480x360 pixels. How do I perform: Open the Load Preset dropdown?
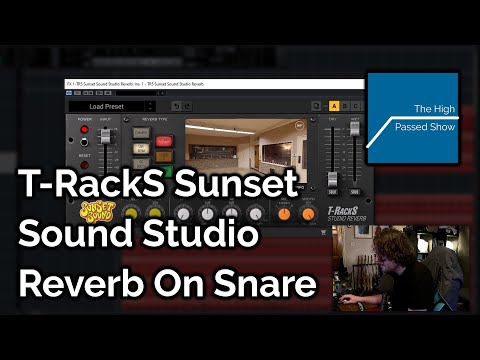pyautogui.click(x=107, y=107)
